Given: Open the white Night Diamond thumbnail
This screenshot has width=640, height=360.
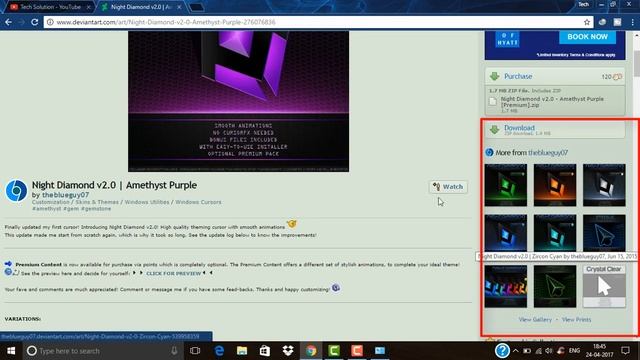Looking at the screenshot, I should pyautogui.click(x=604, y=185).
